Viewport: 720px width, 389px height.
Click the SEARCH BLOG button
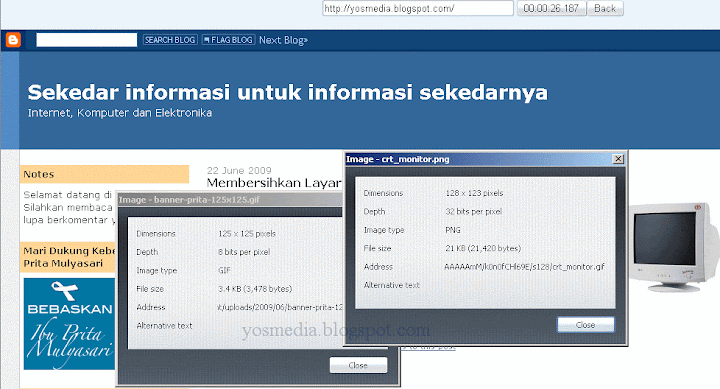170,40
